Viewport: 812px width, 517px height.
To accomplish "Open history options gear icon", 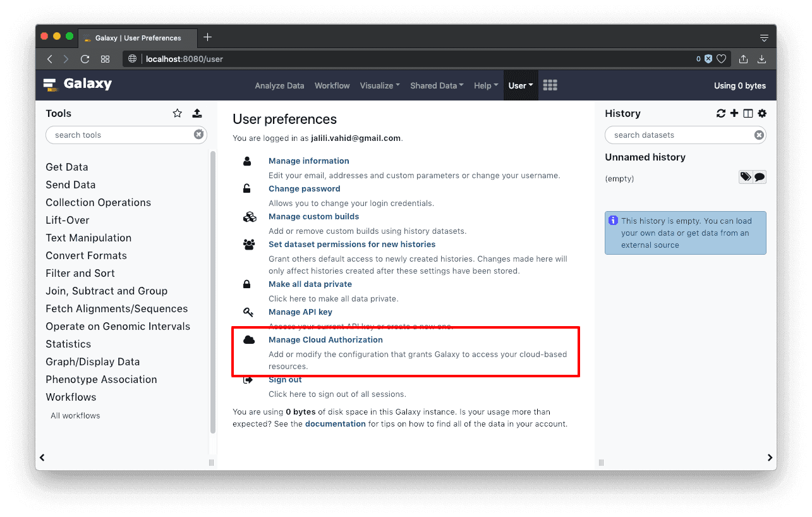I will coord(762,113).
